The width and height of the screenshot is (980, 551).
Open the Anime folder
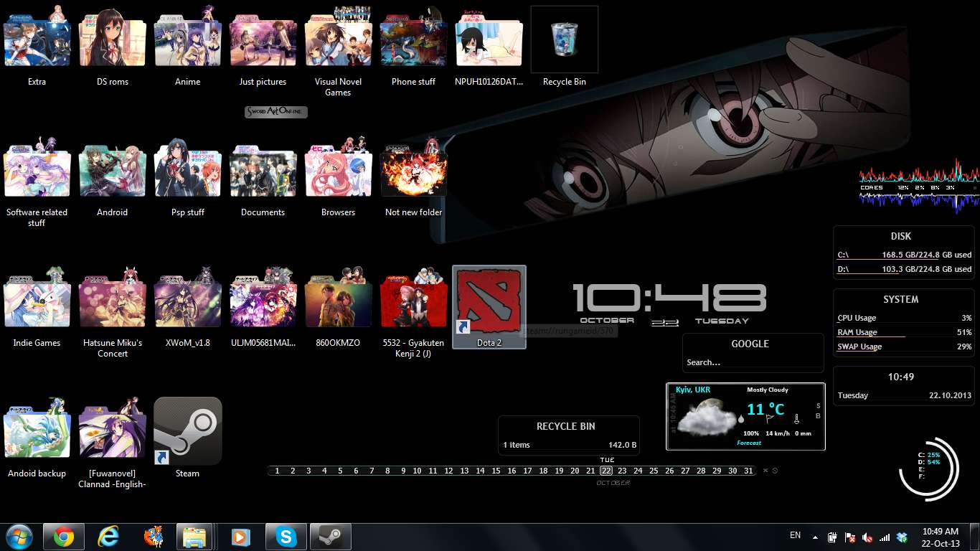tap(188, 36)
